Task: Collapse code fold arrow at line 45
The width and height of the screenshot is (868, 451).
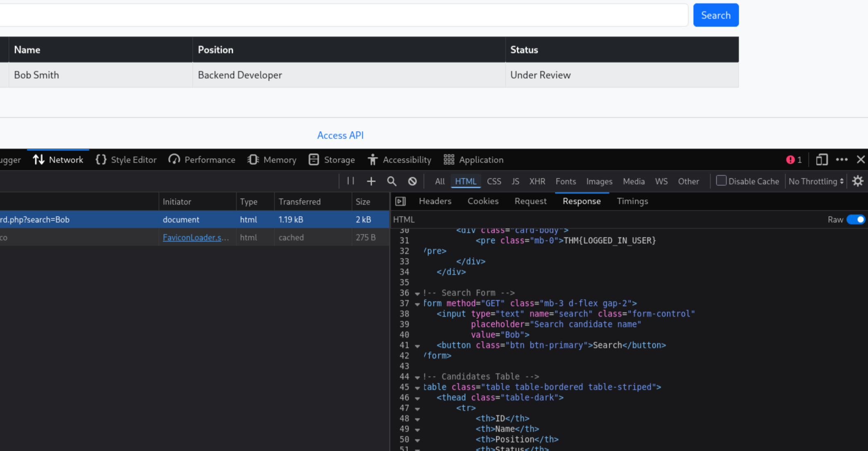Action: click(417, 388)
